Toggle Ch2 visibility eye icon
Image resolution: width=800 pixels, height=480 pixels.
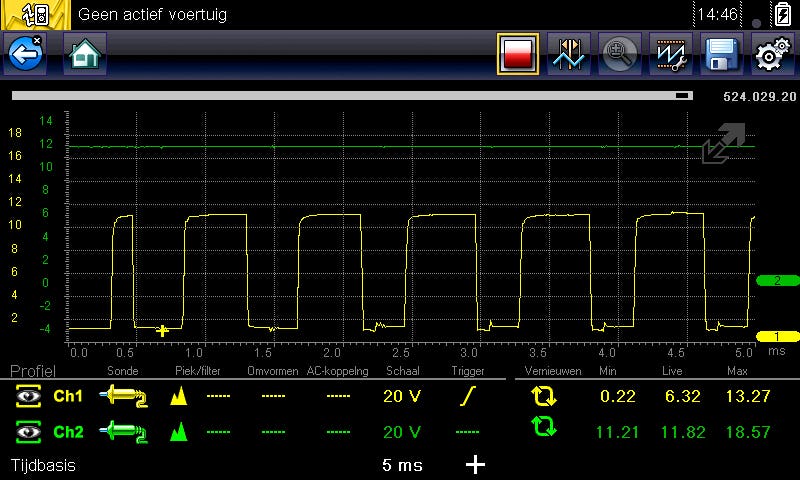tap(29, 432)
